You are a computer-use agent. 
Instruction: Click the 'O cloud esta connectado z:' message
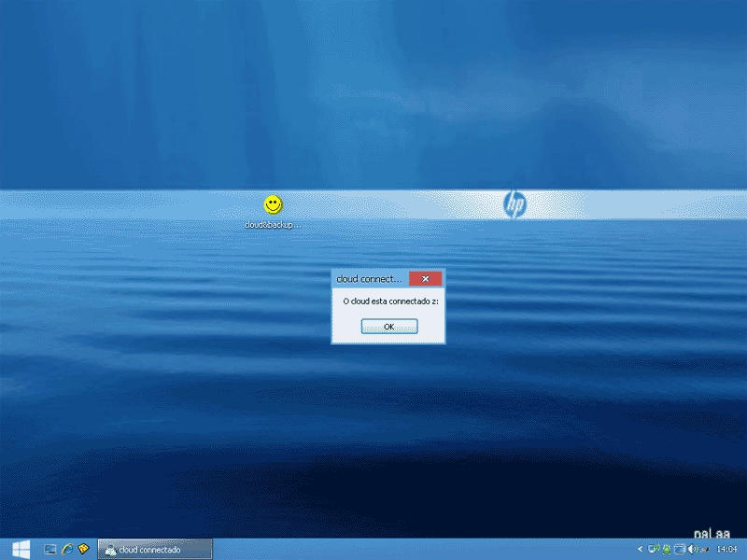[390, 301]
